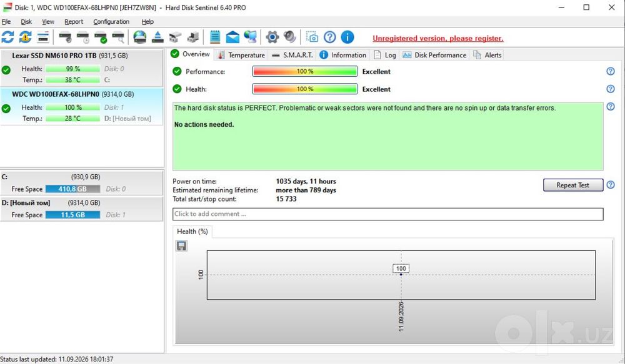625x364 pixels.
Task: Open the gear configuration icon
Action: click(x=272, y=37)
